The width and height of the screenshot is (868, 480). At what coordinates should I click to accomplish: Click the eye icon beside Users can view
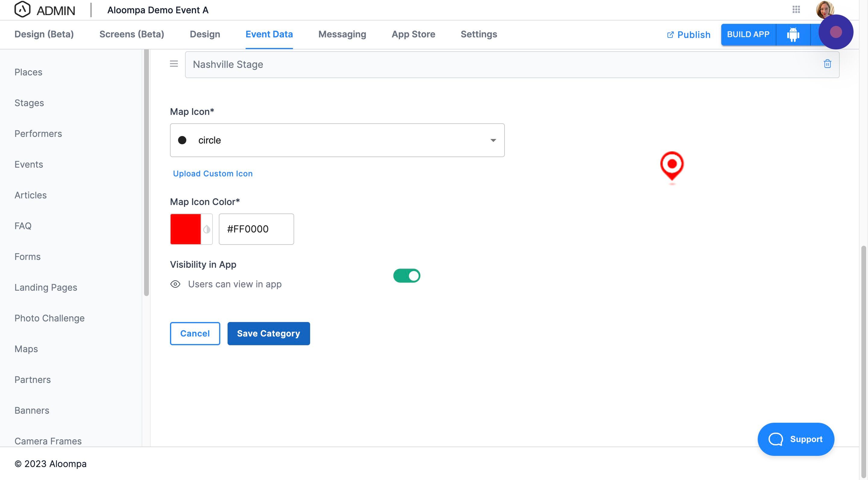point(175,284)
